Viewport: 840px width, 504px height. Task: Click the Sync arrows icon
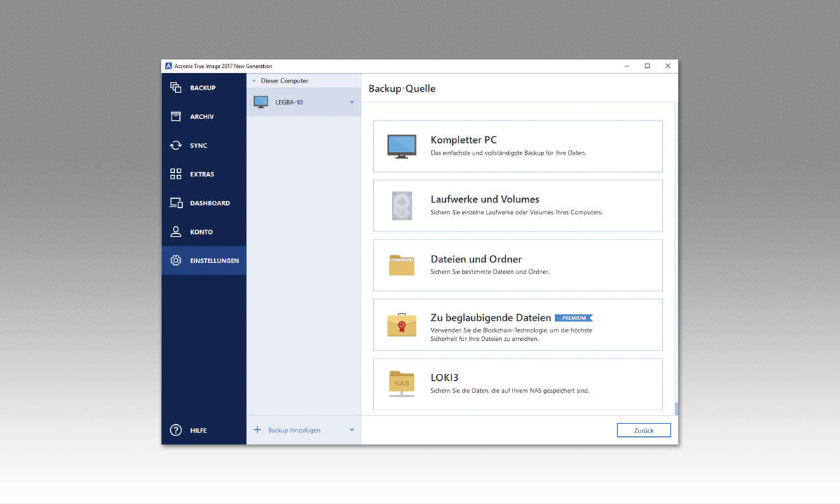click(176, 146)
